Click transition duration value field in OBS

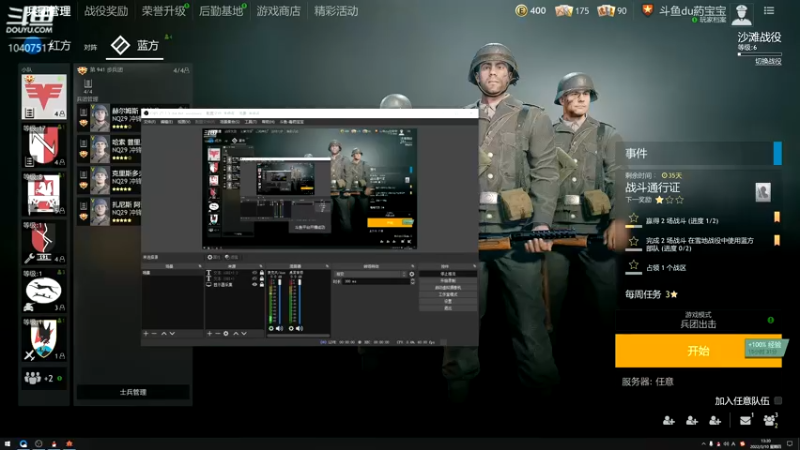pos(376,281)
